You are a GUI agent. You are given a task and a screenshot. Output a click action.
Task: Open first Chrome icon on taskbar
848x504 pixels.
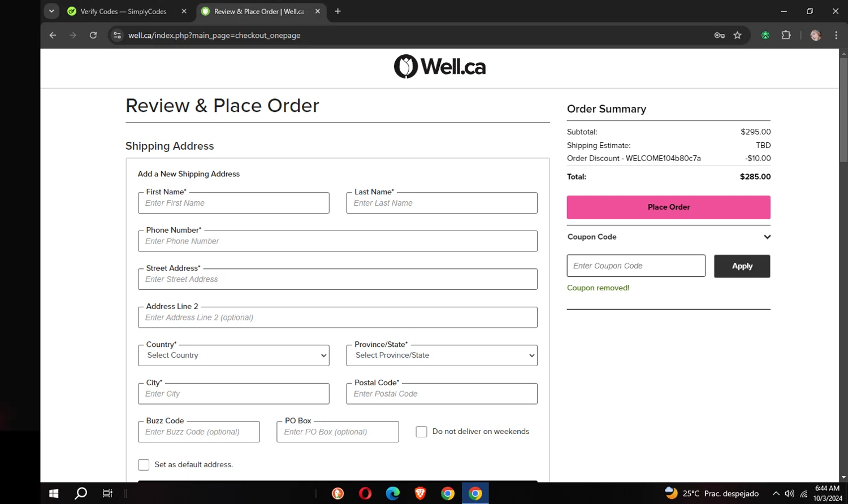[448, 493]
